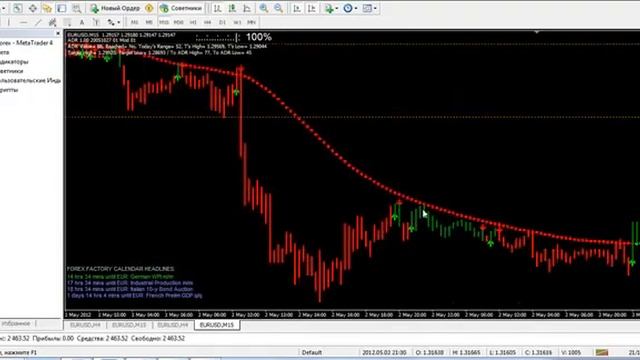Click the 2012.05.02 21:30 status field
The image size is (640, 360).
click(384, 352)
